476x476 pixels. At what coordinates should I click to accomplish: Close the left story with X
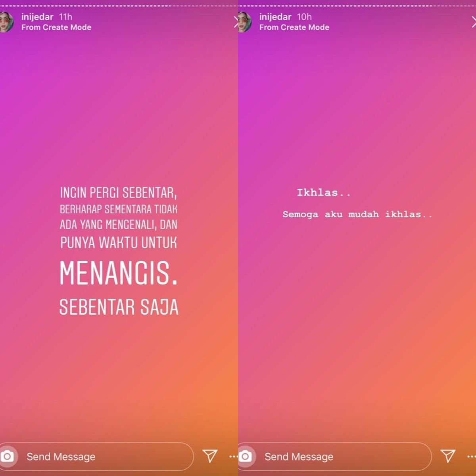point(236,22)
